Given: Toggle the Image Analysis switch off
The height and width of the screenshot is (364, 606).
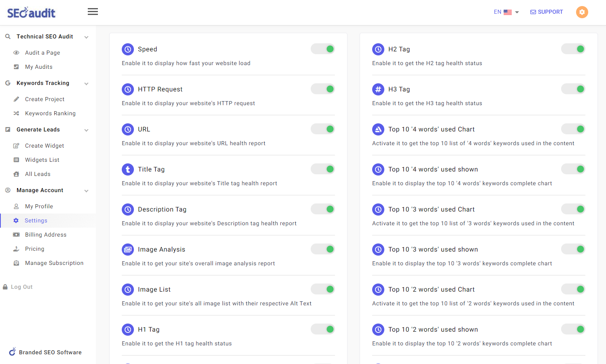Looking at the screenshot, I should pyautogui.click(x=322, y=249).
